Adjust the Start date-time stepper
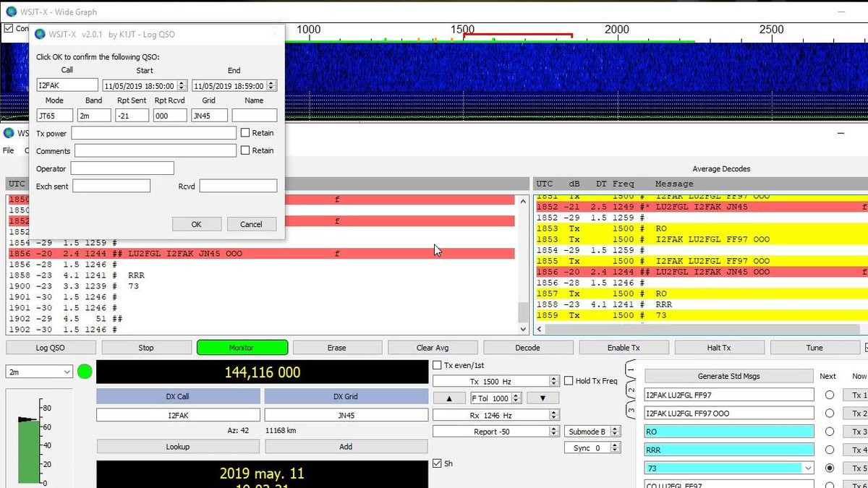868x488 pixels. 182,85
